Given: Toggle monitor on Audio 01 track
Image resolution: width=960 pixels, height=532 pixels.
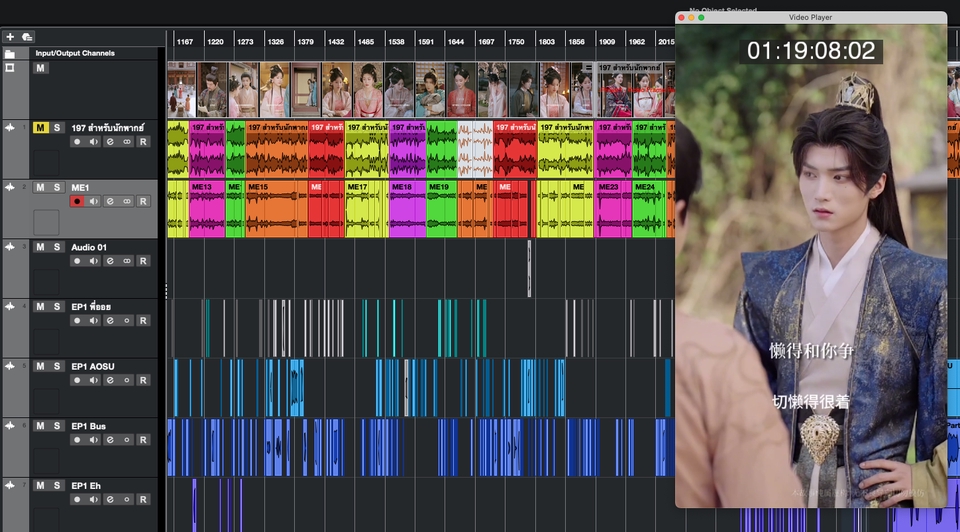Looking at the screenshot, I should click(x=94, y=261).
